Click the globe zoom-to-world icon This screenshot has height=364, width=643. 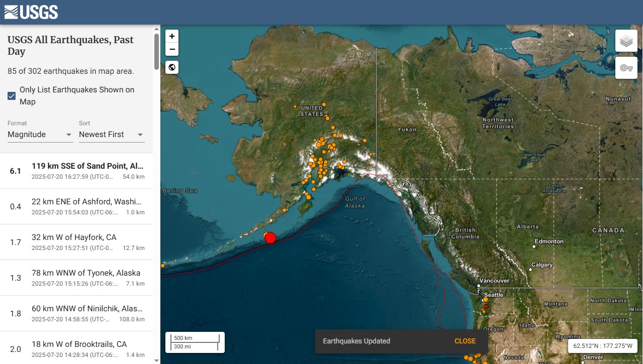tap(172, 67)
